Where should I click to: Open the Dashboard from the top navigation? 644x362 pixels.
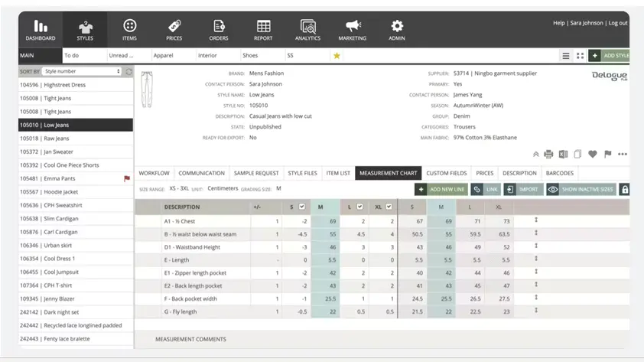(40, 30)
